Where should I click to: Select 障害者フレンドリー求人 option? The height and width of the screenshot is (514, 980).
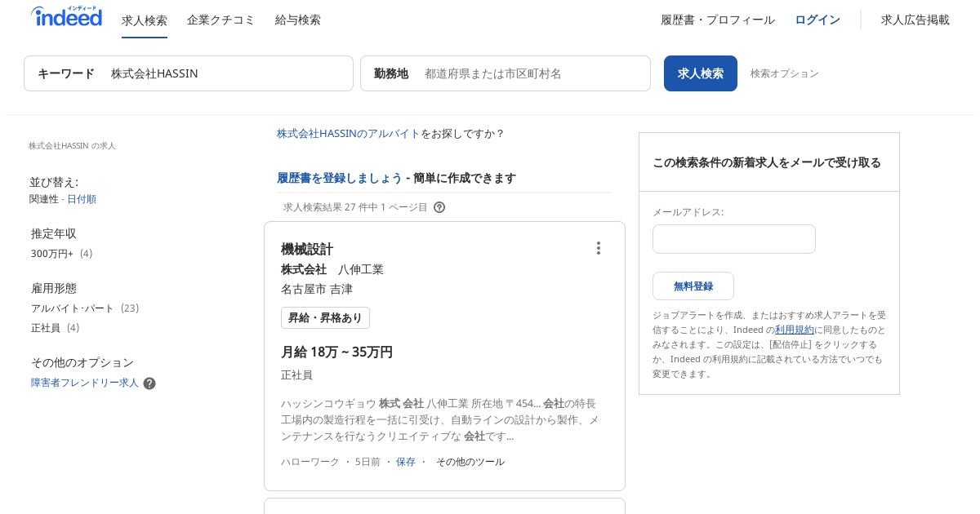[85, 383]
